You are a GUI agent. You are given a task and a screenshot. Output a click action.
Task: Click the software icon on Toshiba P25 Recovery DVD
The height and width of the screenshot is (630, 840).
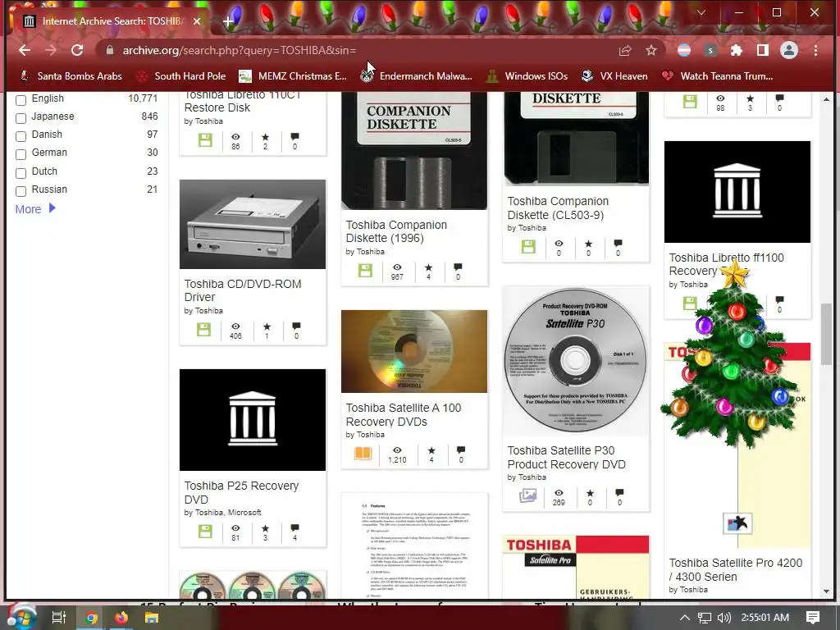(205, 532)
